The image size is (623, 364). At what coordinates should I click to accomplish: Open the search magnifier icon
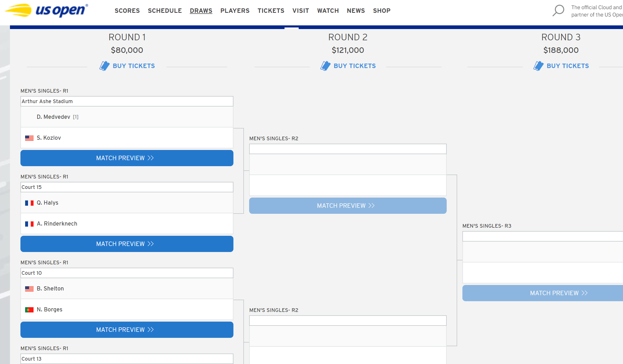pyautogui.click(x=558, y=10)
